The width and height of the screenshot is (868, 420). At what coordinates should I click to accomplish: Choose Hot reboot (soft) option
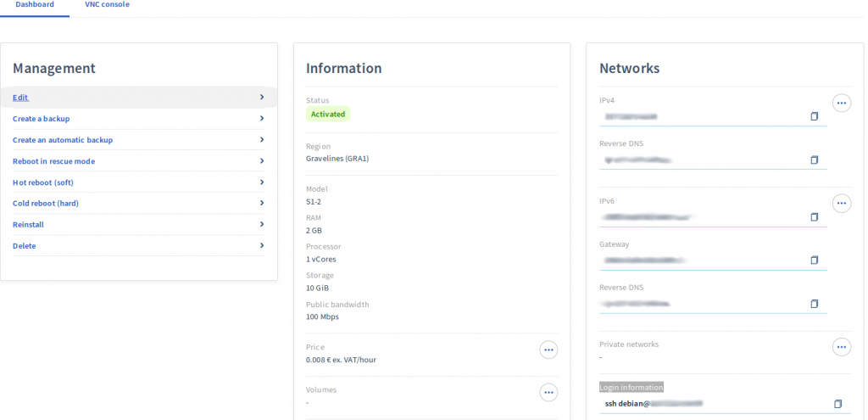pyautogui.click(x=43, y=182)
